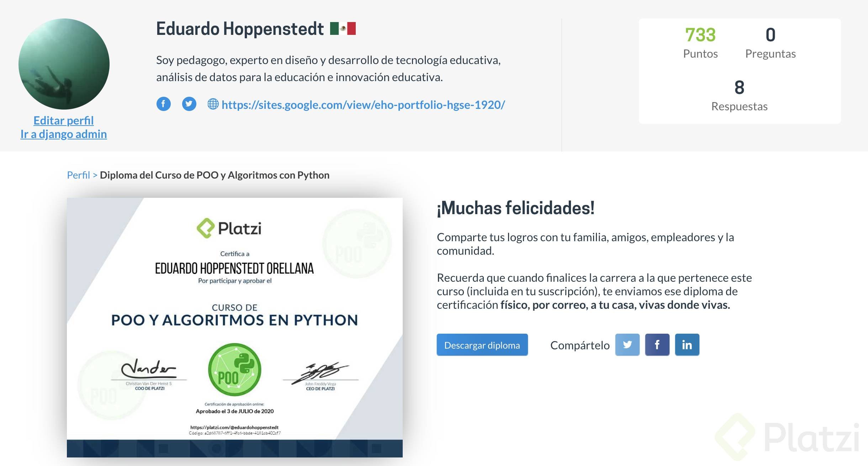Click the POO Y ALGORITMOS EN PYTHON title
This screenshot has width=868, height=466.
pos(235,320)
